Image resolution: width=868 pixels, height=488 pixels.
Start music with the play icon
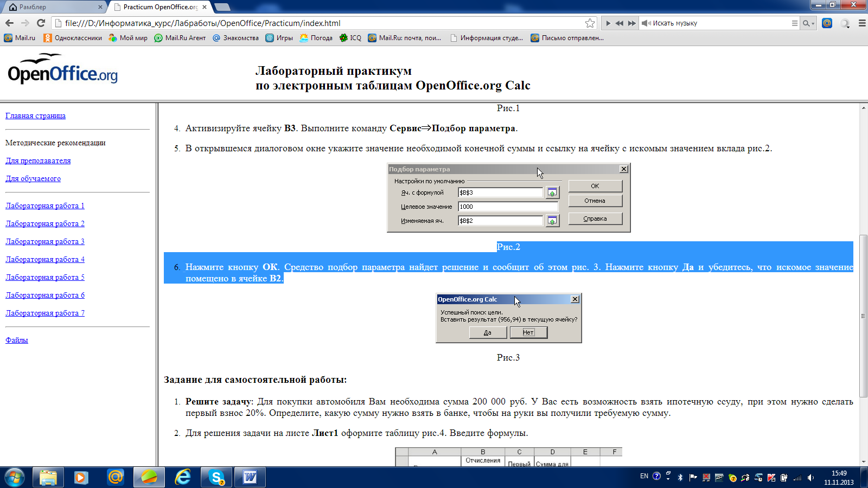click(x=608, y=23)
